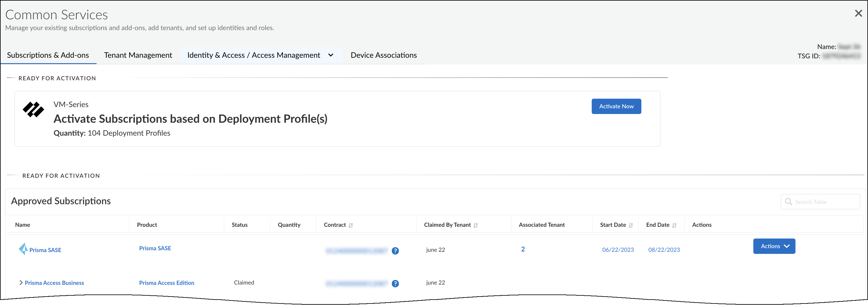Click help icon beside Prisma SASE contract
Screen dimensions: 868x305
pyautogui.click(x=395, y=251)
